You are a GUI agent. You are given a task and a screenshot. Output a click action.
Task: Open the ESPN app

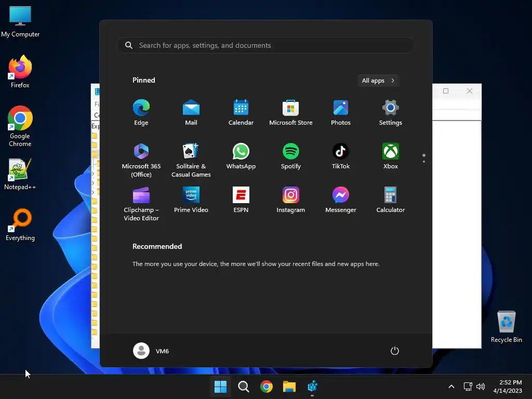coord(241,200)
